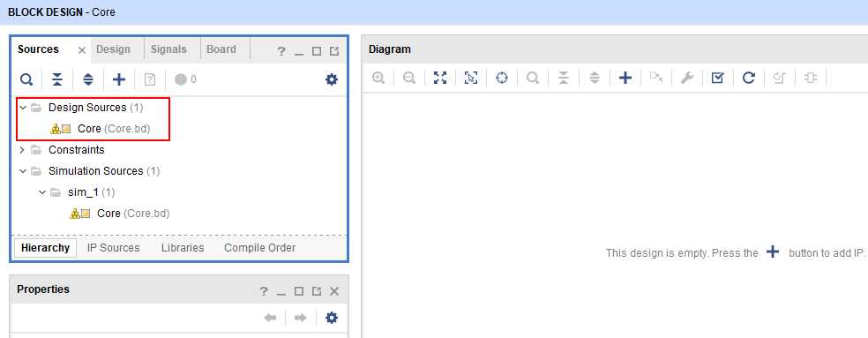Click the crosshair Select Area icon
Screen dimensions: 868x338
pyautogui.click(x=502, y=78)
